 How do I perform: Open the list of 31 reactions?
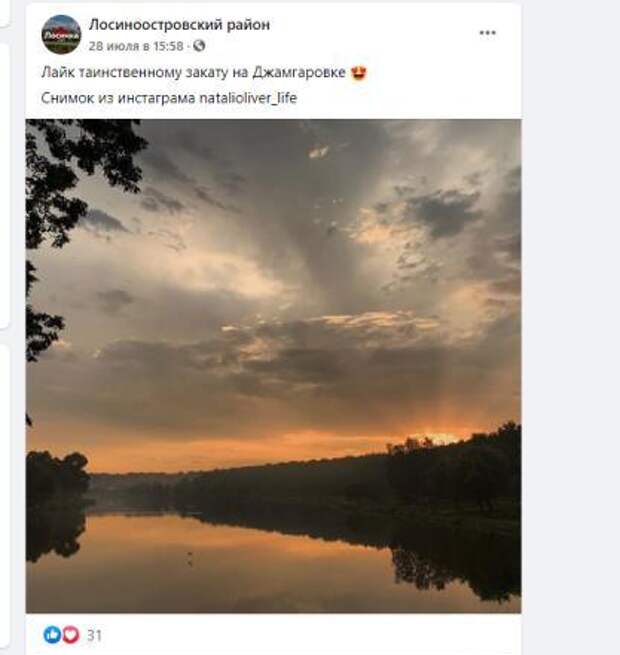pos(94,635)
